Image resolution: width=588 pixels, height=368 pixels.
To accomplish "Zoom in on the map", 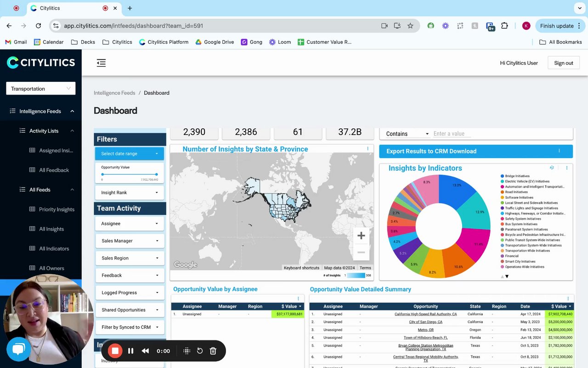I will pos(361,236).
